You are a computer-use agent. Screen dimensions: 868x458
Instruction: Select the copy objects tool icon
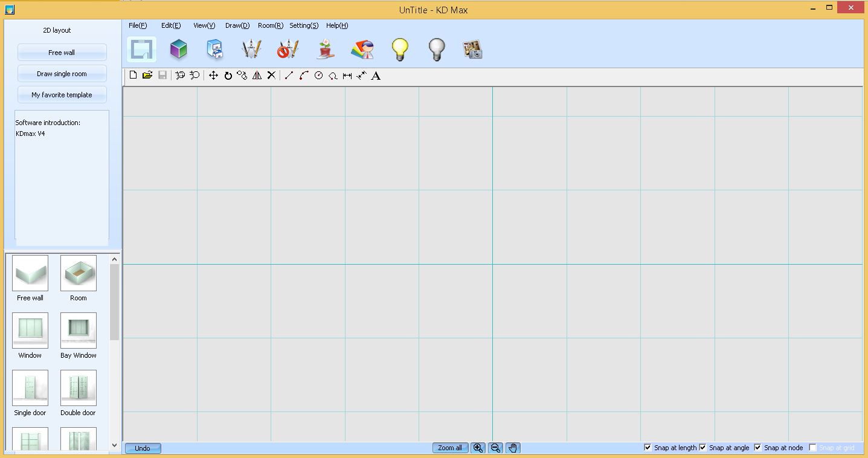pyautogui.click(x=242, y=76)
